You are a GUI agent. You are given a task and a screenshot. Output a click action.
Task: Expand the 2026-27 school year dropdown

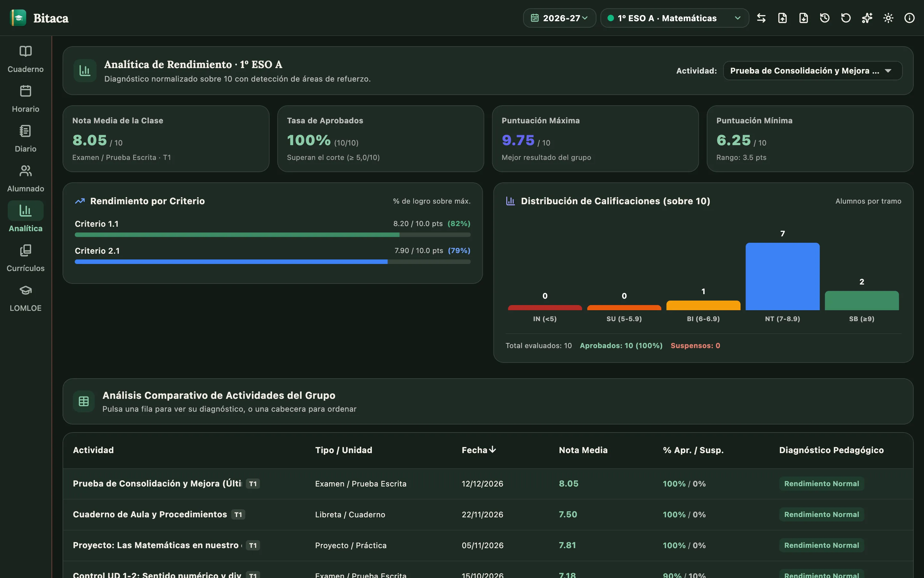[559, 18]
